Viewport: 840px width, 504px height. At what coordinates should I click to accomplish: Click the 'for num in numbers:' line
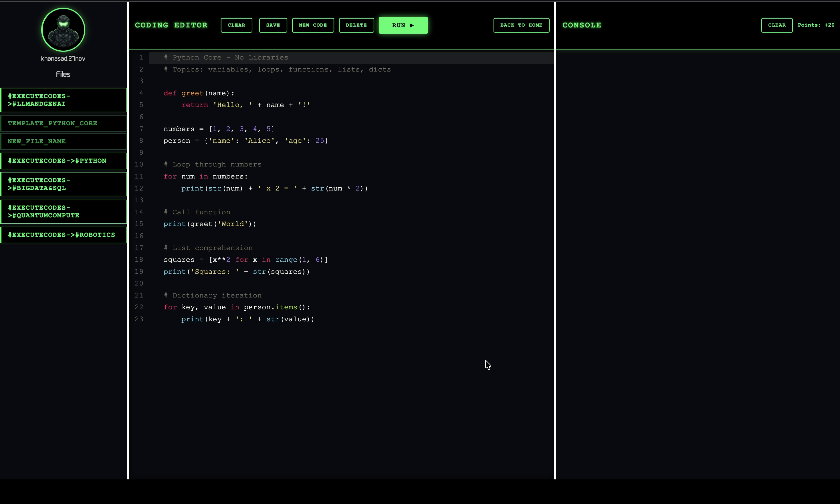206,176
